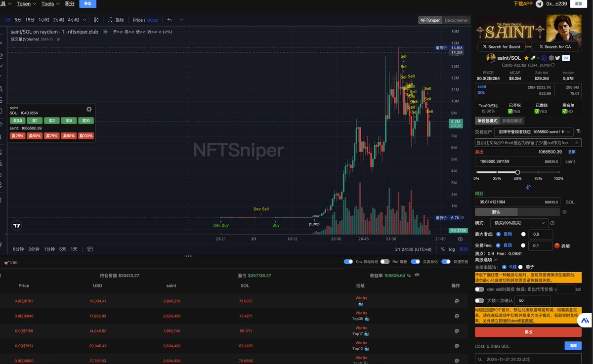
Task: Click 买0.5 quick buy button
Action: [x=18, y=121]
